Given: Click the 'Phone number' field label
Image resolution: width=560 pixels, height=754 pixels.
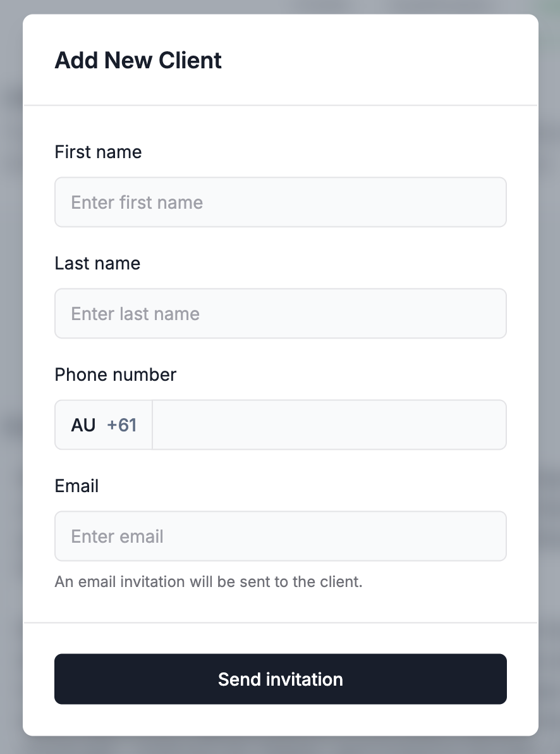Looking at the screenshot, I should click(x=116, y=374).
